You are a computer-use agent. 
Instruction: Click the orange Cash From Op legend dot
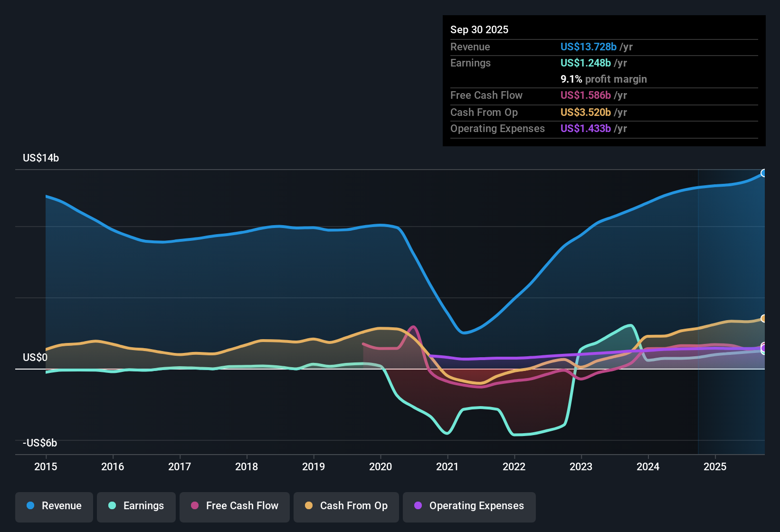pos(308,506)
